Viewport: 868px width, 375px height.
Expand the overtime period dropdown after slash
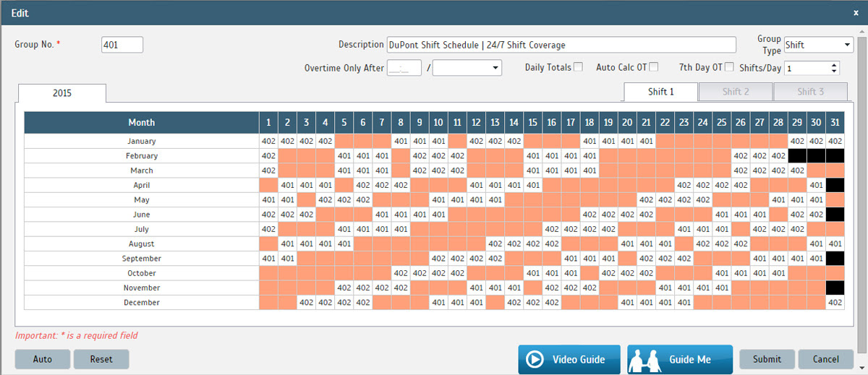coord(467,68)
